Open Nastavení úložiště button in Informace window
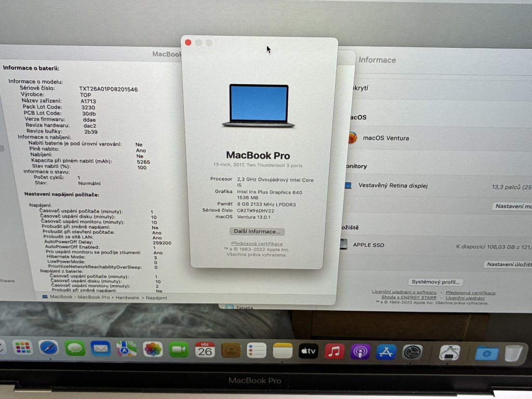 tap(508, 264)
